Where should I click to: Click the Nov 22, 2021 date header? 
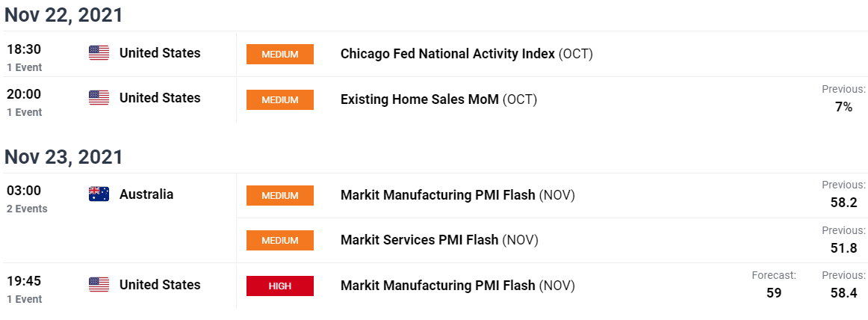coord(63,15)
